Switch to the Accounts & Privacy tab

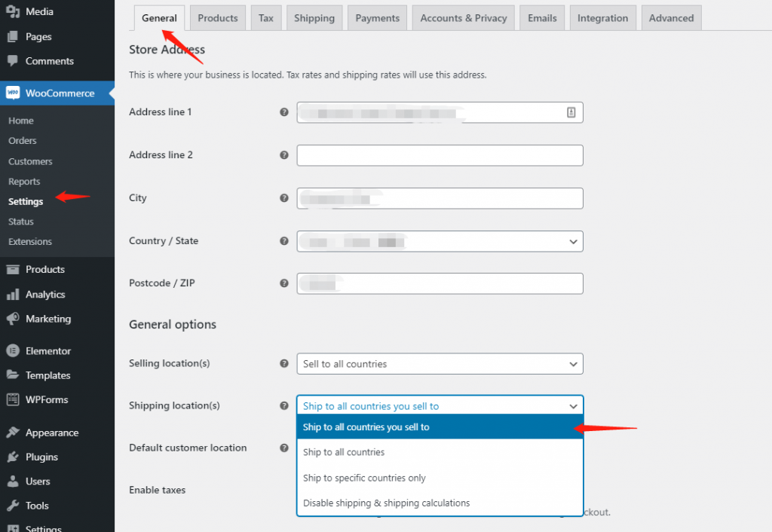tap(464, 18)
